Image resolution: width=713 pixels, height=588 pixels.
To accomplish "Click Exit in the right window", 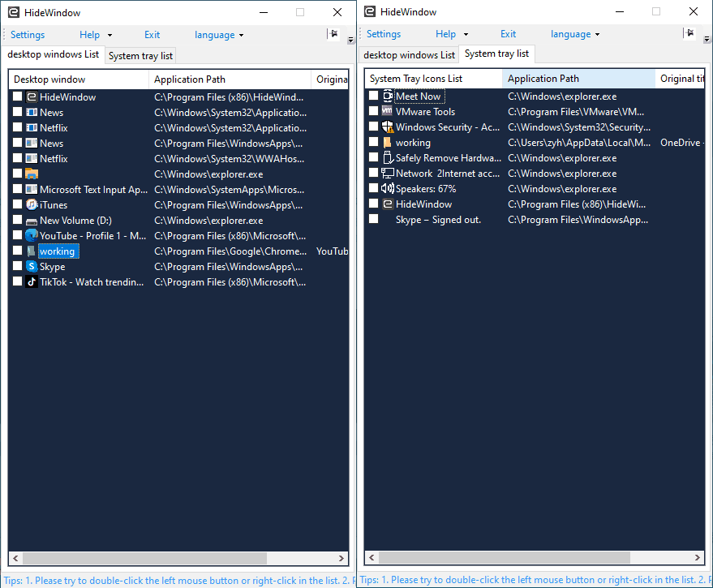I will tap(508, 33).
